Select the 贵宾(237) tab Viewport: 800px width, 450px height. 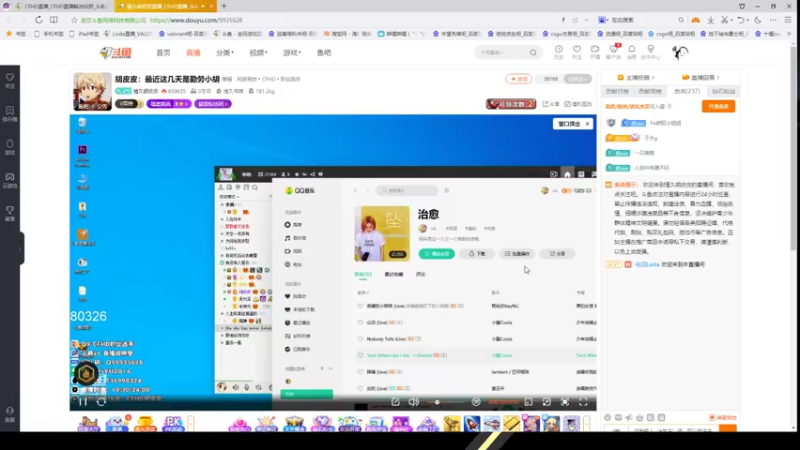point(687,91)
